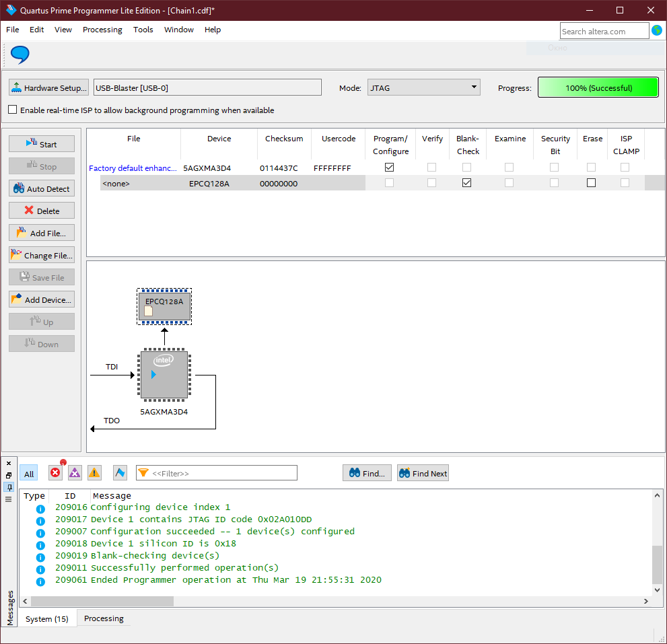The width and height of the screenshot is (667, 644).
Task: Filter messages by yellow warning icon
Action: [94, 472]
